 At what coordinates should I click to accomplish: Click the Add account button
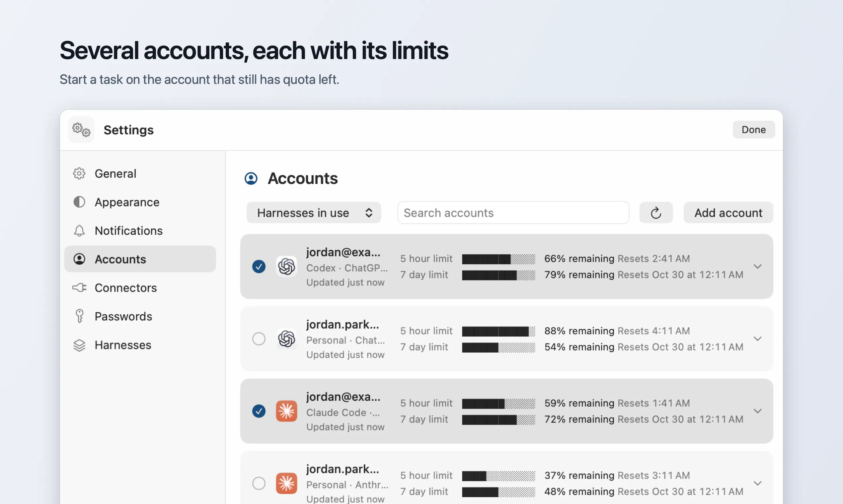(x=728, y=213)
